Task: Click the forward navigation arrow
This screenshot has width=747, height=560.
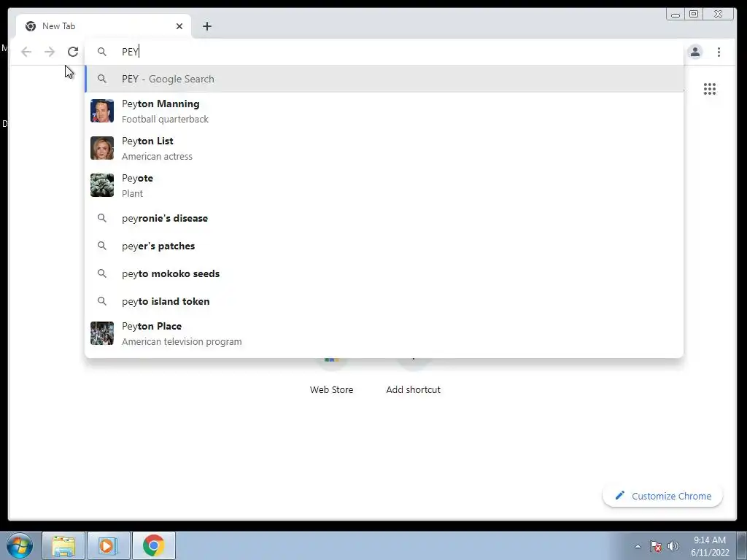Action: 50,52
